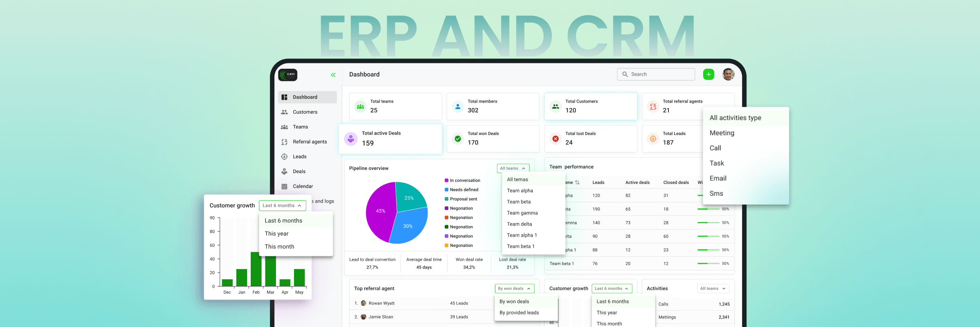Viewport: 980px width, 327px height.
Task: Select Team alpha in the teams list
Action: [533, 191]
